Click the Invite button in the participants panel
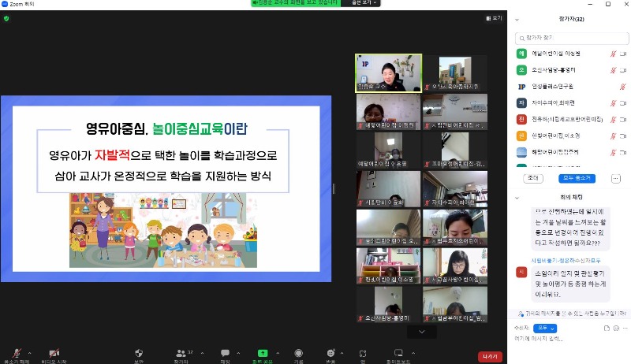The width and height of the screenshot is (631, 364). (532, 178)
